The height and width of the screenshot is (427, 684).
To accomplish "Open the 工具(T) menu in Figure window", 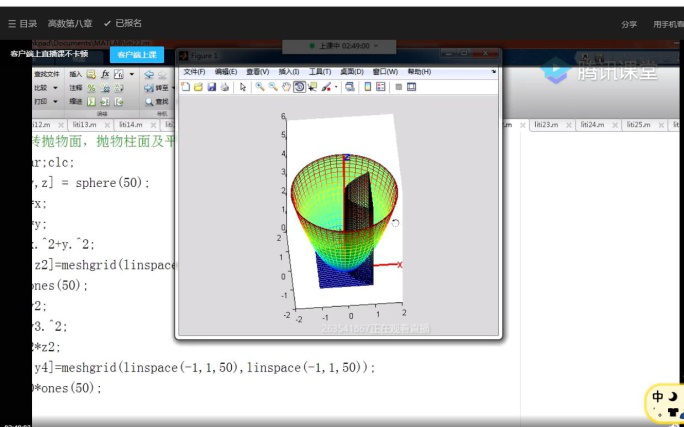I will tap(319, 72).
